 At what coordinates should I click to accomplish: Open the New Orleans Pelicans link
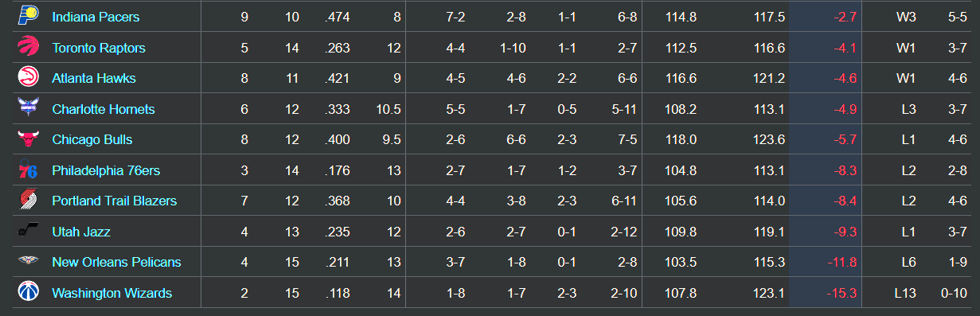[x=116, y=262]
